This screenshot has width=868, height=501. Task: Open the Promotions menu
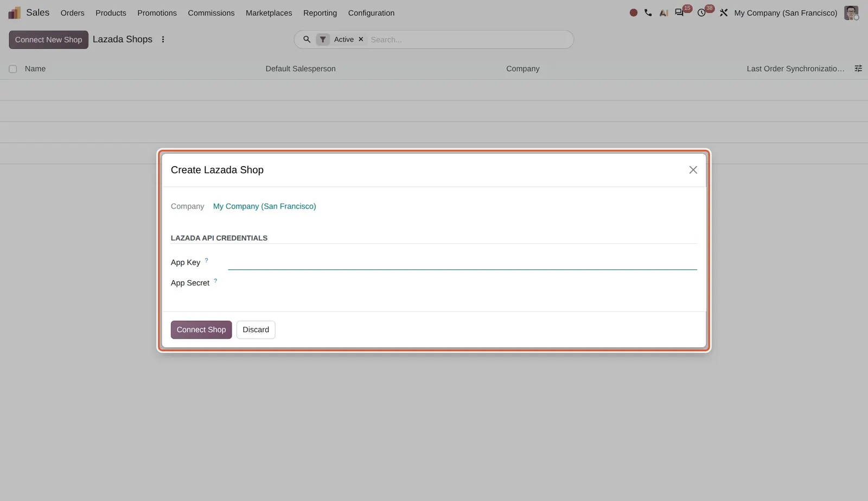tap(157, 12)
